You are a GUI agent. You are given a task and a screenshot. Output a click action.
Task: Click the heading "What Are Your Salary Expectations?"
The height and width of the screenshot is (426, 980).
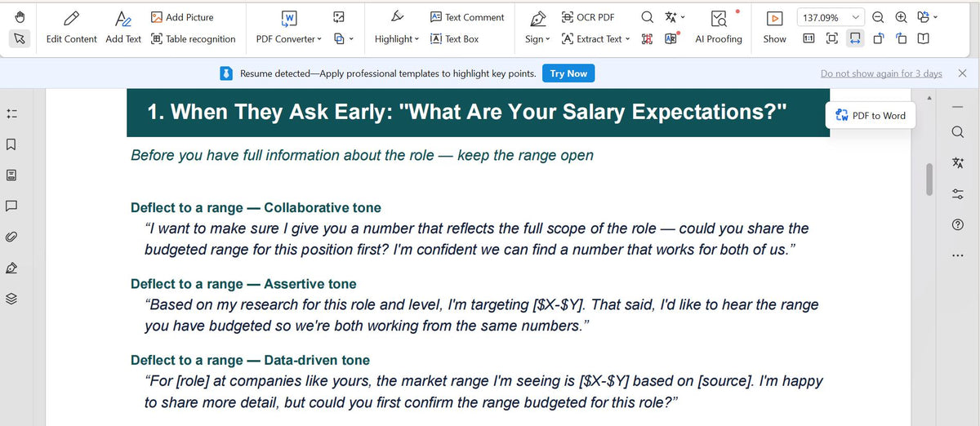594,112
